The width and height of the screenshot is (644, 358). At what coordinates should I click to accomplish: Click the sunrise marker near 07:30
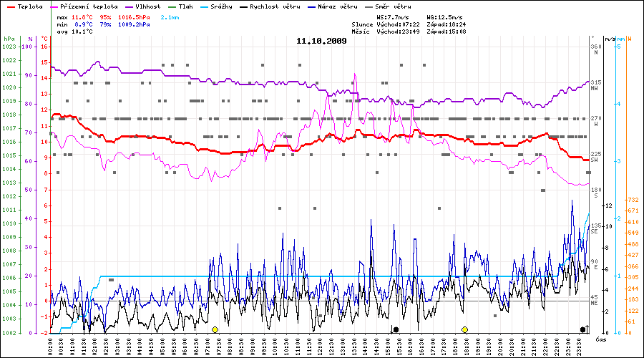[215, 329]
